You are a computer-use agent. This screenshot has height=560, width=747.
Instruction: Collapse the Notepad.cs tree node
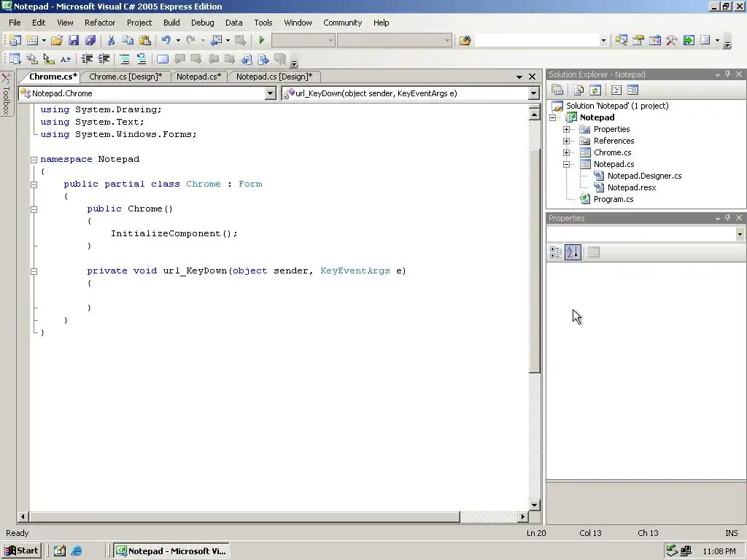(566, 164)
